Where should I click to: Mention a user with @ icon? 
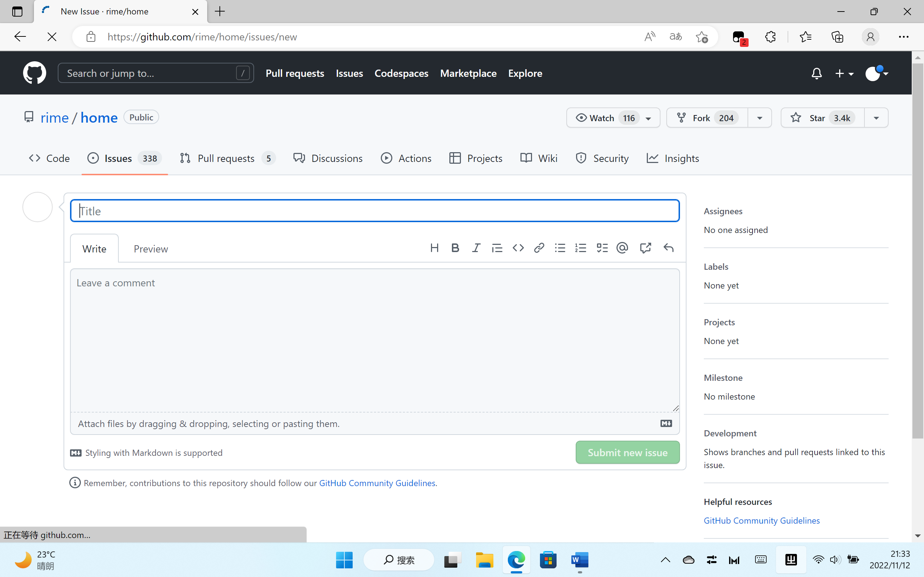[x=622, y=248]
